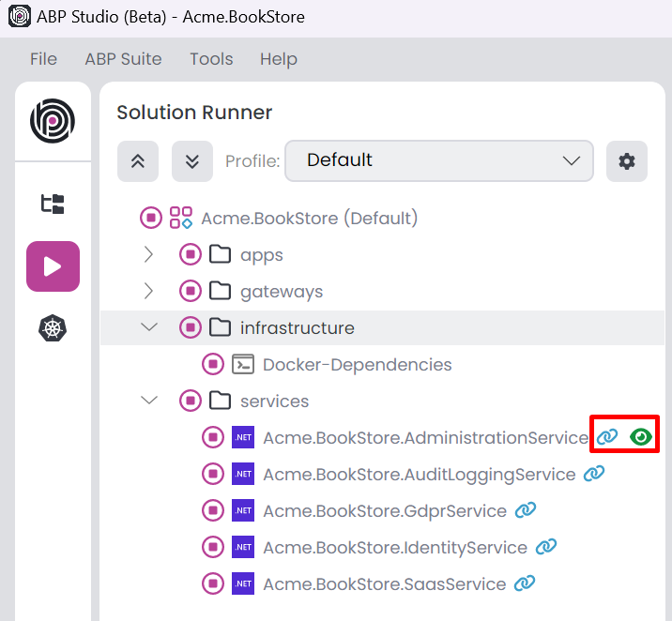
Task: Toggle the green eye watch icon for AdministrationService
Action: click(641, 437)
